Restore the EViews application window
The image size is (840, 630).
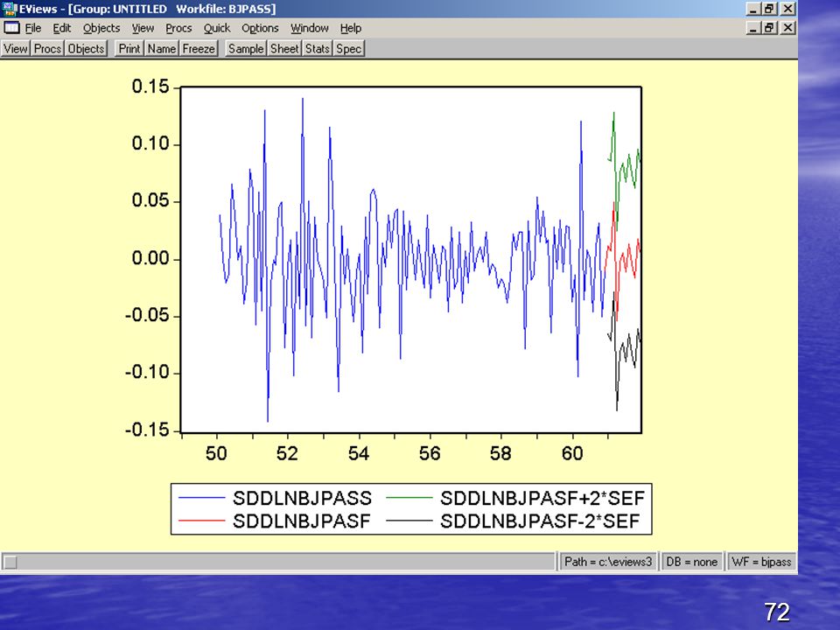click(770, 9)
